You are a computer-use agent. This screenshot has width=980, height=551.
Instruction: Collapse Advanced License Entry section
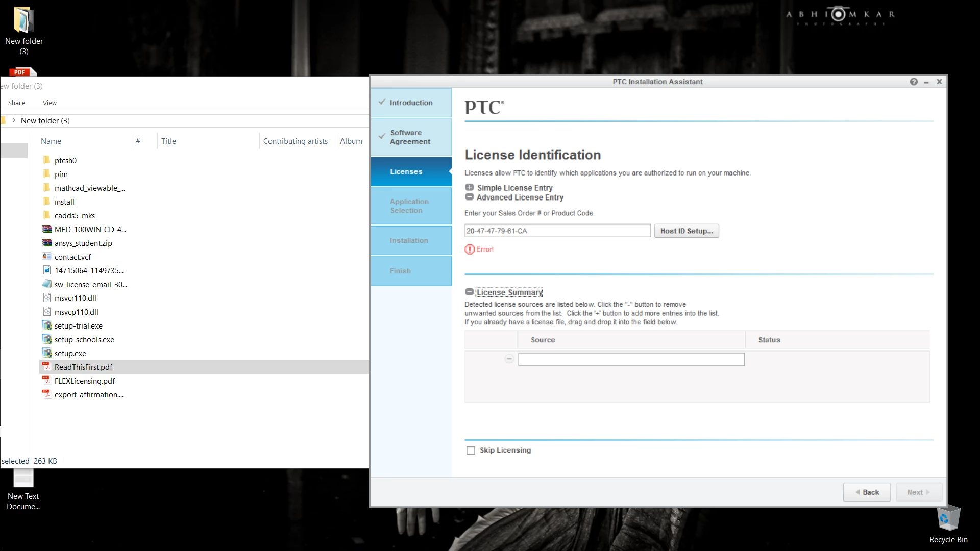(470, 197)
